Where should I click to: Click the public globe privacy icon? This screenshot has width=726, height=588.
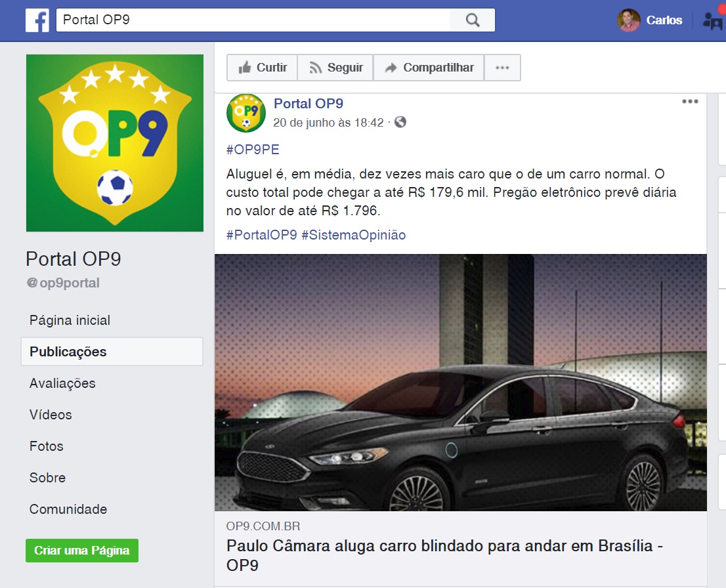[x=400, y=122]
